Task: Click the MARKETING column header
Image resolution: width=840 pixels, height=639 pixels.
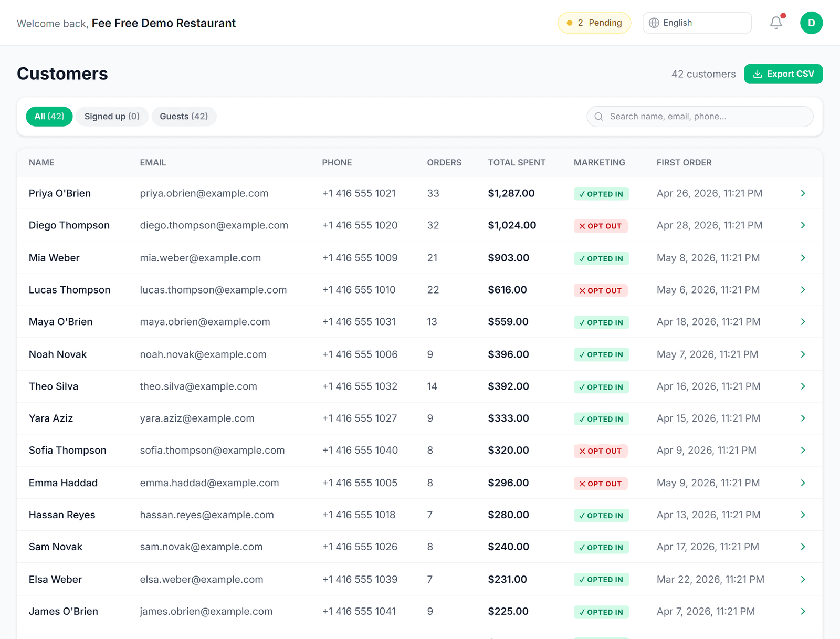Action: [600, 163]
